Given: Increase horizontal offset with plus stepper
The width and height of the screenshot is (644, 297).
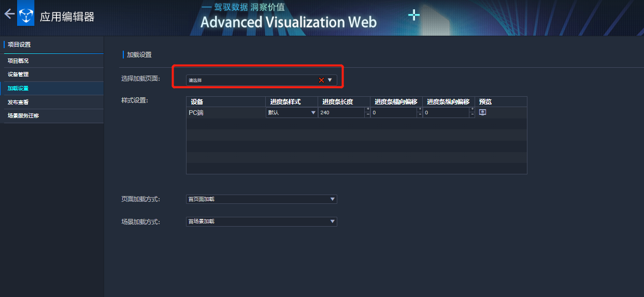Looking at the screenshot, I should tap(420, 110).
